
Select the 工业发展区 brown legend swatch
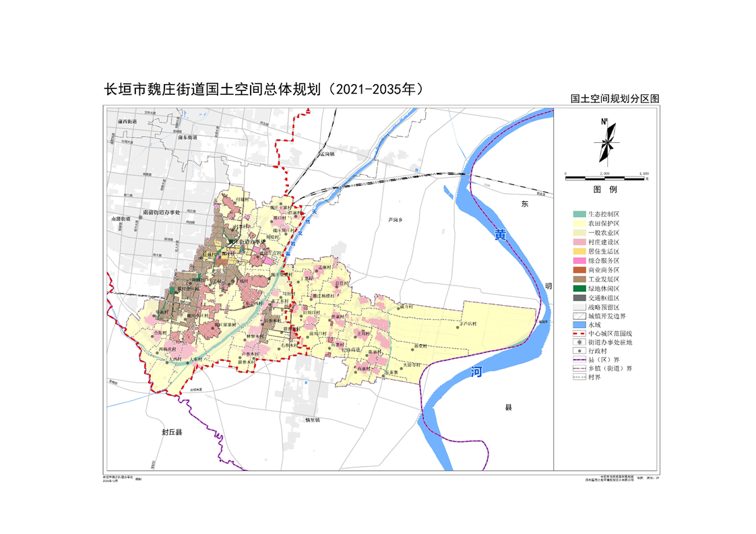click(x=577, y=279)
